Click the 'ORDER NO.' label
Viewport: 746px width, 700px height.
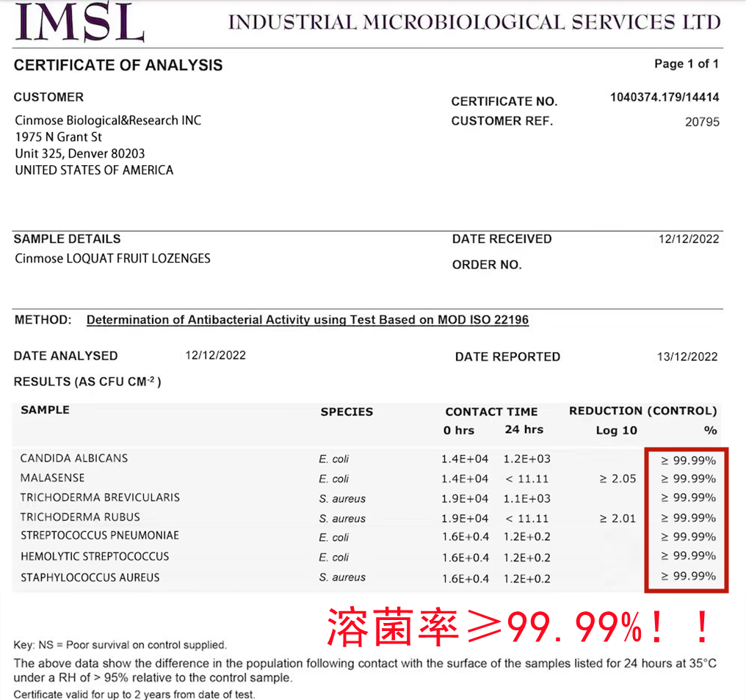[x=487, y=265]
